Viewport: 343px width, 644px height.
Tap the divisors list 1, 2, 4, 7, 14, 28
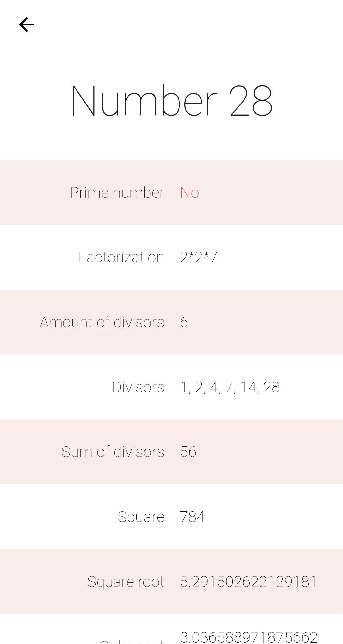point(230,387)
